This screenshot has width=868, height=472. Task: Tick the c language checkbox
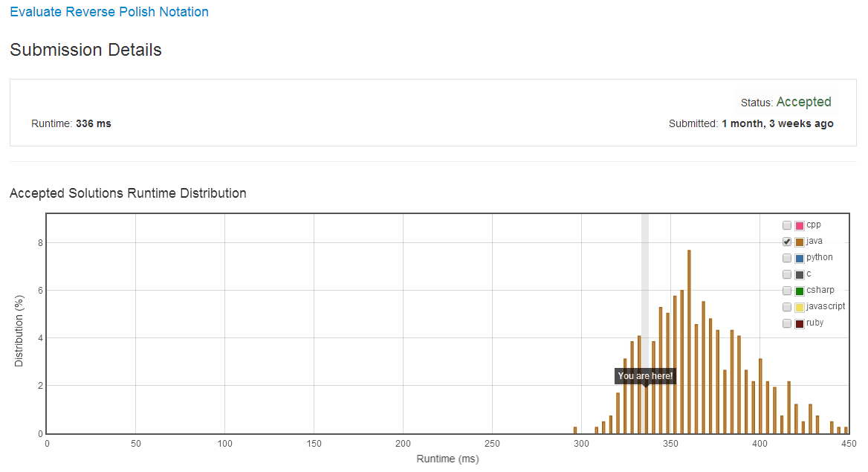coord(786,274)
